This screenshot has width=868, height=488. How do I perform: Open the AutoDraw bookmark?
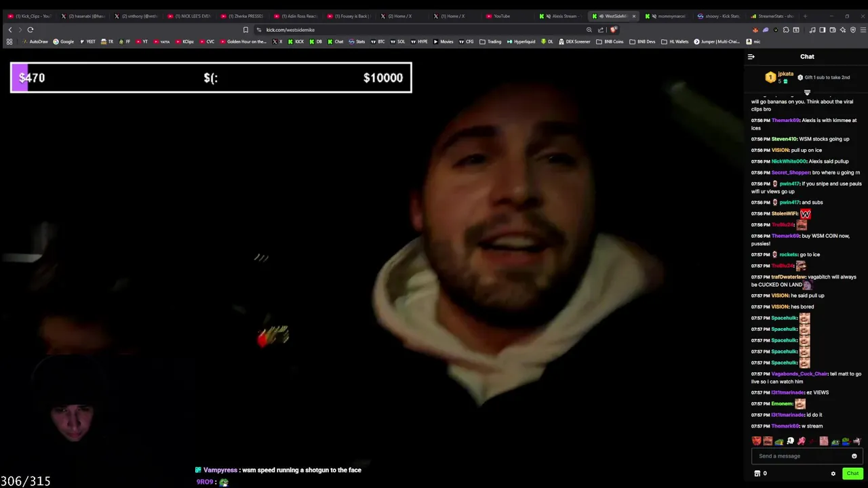pyautogui.click(x=35, y=41)
